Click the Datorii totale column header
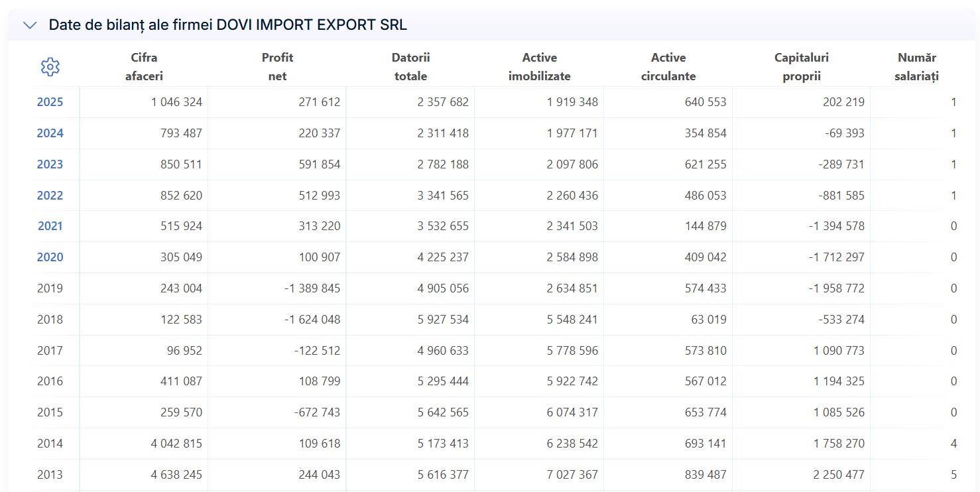 (x=410, y=67)
